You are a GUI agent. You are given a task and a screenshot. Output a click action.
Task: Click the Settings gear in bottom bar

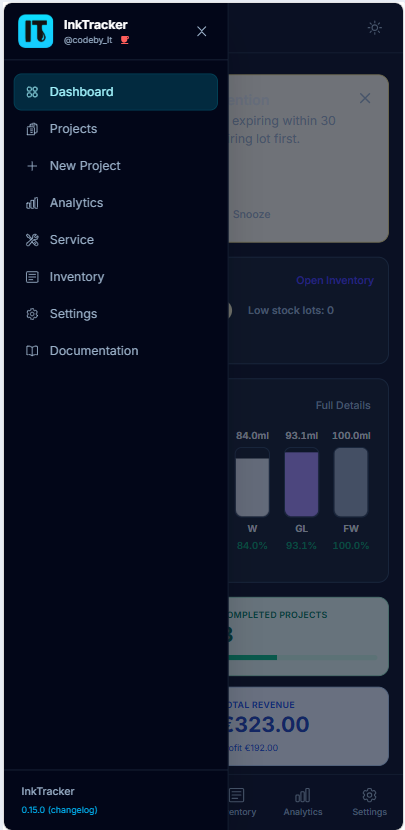[370, 795]
